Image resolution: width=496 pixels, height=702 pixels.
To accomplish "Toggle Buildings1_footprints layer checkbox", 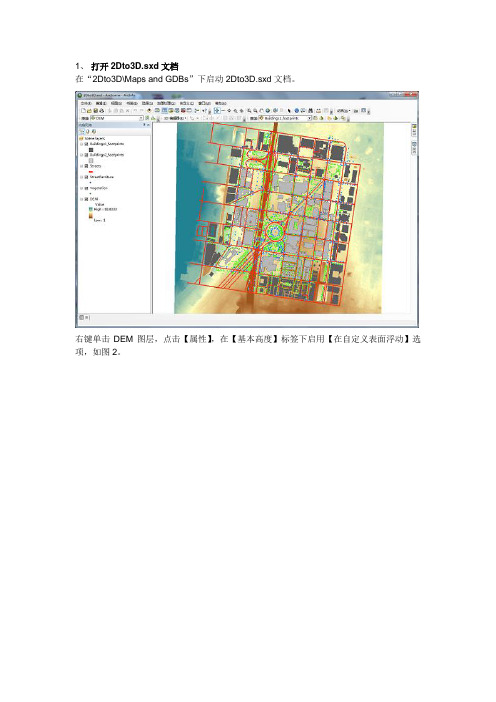I will pos(86,144).
